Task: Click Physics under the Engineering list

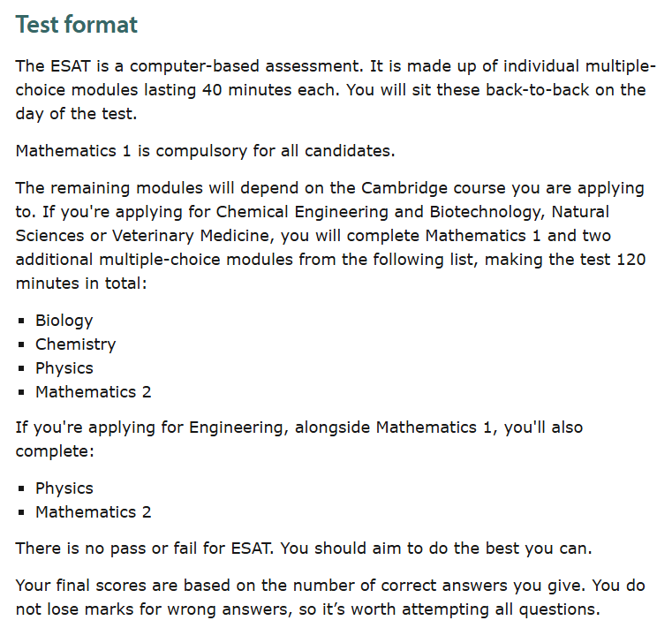Action: coord(64,488)
